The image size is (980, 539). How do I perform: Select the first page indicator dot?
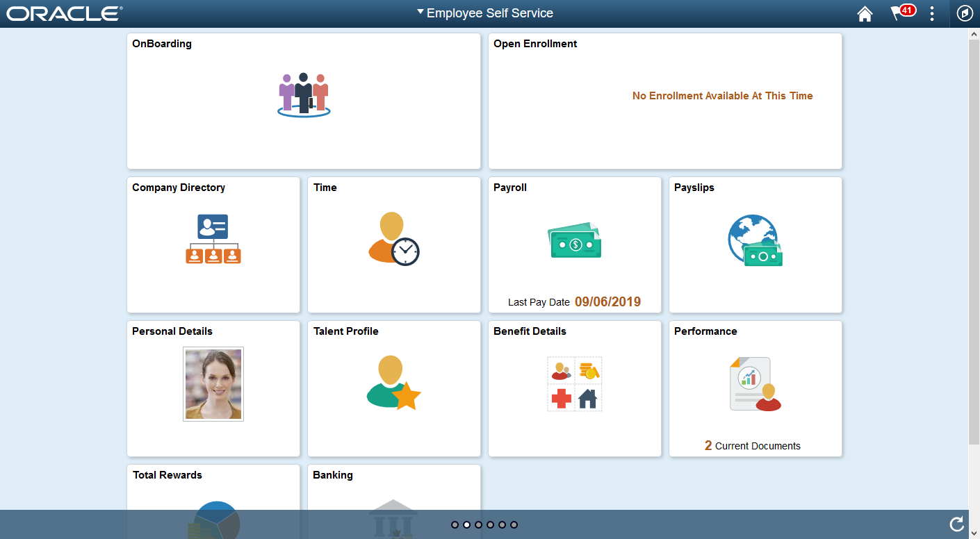click(x=455, y=525)
